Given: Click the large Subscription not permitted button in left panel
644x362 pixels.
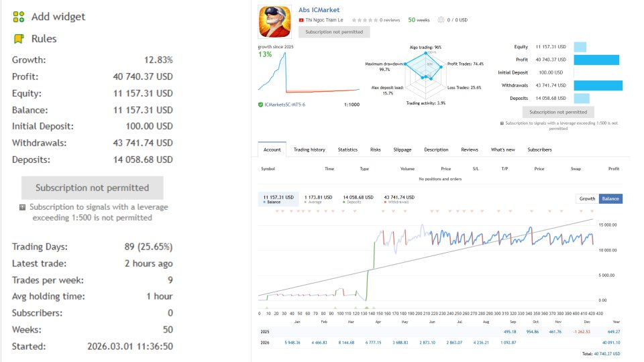Looking at the screenshot, I should pyautogui.click(x=92, y=188).
